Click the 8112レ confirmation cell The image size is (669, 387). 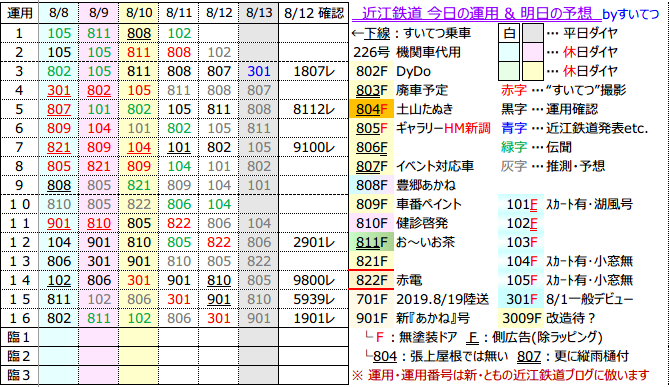[314, 109]
